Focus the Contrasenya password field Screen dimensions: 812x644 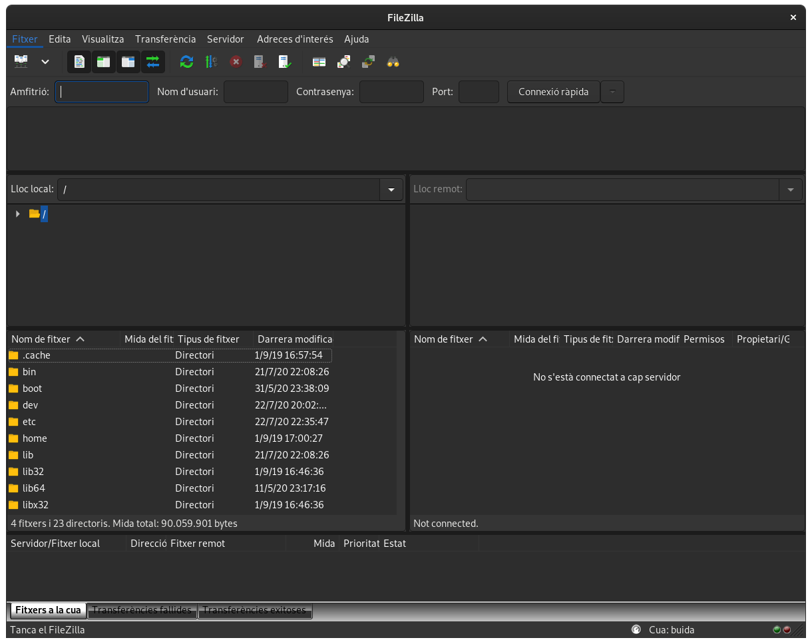click(392, 92)
